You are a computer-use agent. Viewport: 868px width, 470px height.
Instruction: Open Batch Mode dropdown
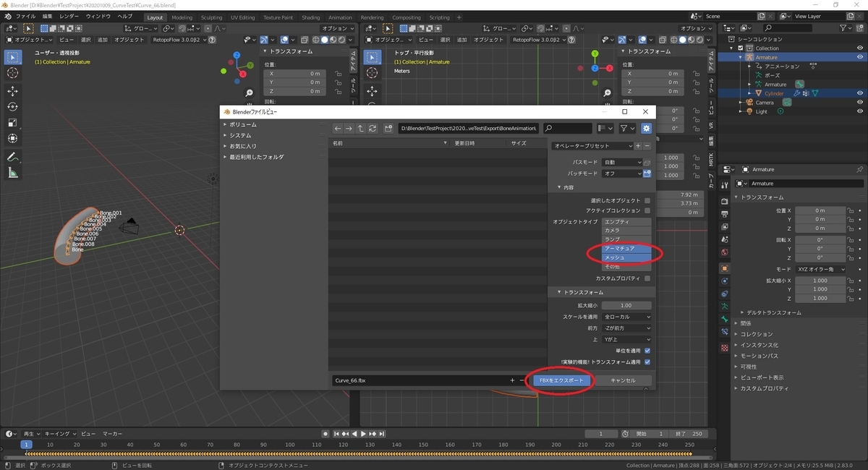[621, 174]
